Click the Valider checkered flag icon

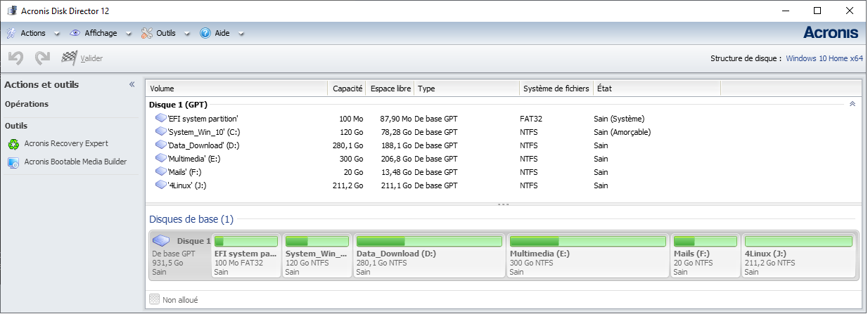69,58
